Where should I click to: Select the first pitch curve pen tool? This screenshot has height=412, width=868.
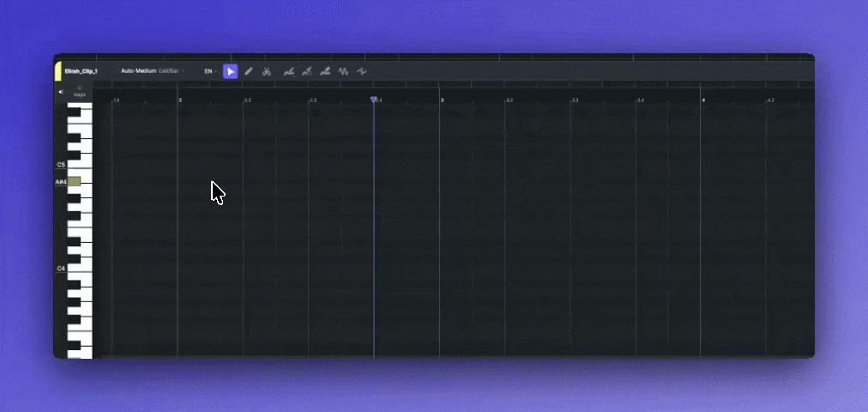[289, 71]
